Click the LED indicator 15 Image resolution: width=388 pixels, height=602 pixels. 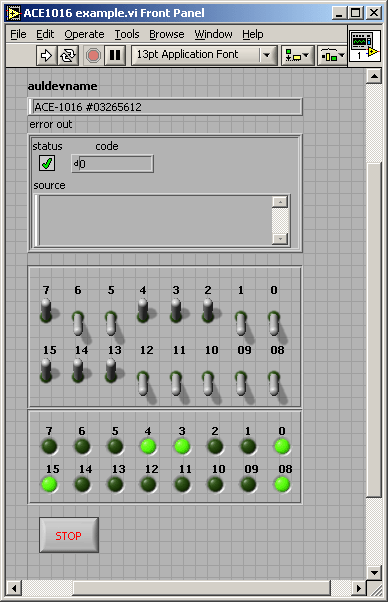point(50,484)
